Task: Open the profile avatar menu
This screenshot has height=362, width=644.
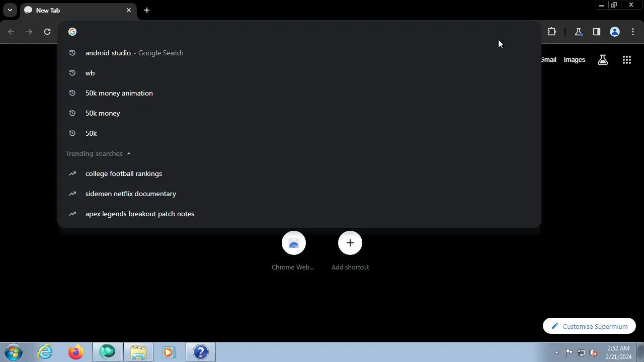Action: pos(615,32)
